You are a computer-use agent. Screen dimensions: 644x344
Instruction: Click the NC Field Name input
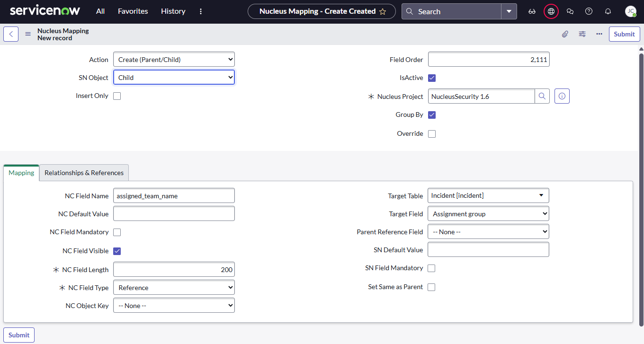coord(174,195)
